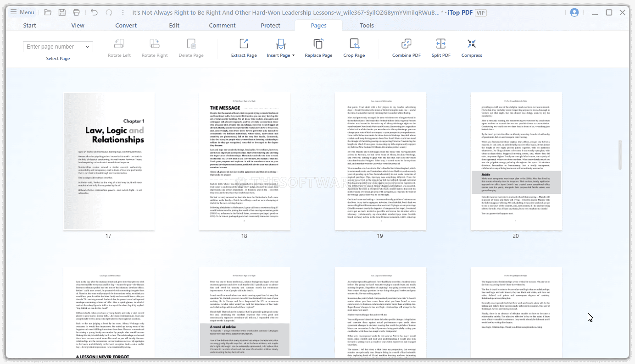Click the VIP badge
The width and height of the screenshot is (635, 364).
pos(481,13)
